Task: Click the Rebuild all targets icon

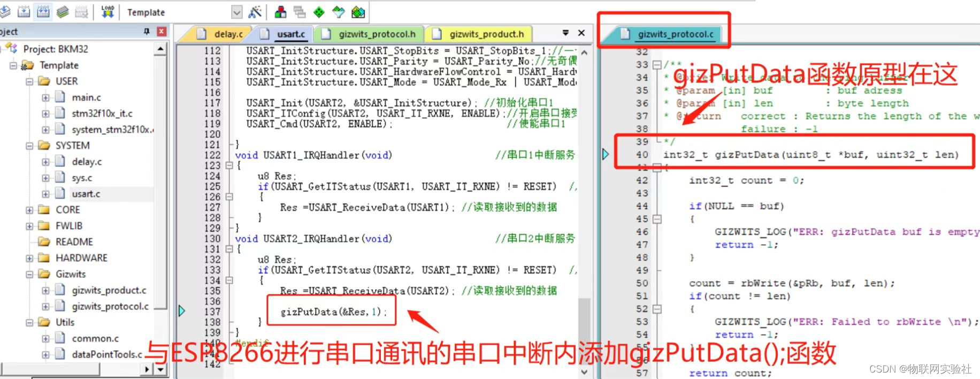Action: pyautogui.click(x=43, y=11)
